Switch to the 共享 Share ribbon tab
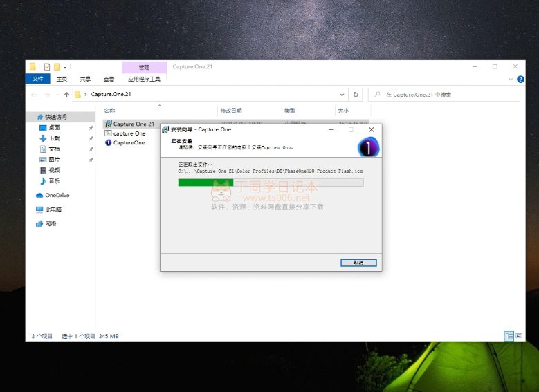 85,79
